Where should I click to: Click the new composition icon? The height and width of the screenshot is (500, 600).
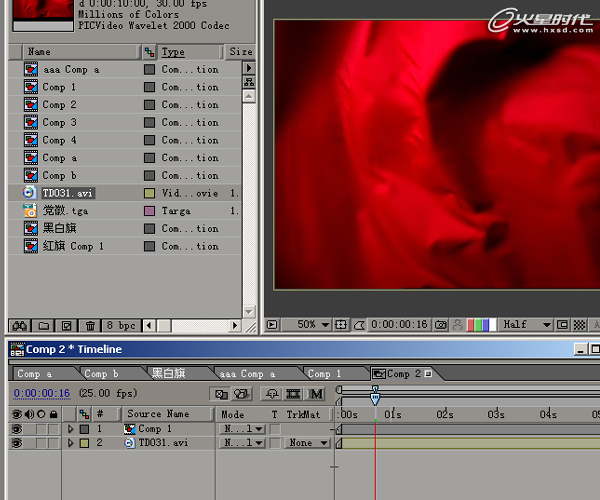67,326
